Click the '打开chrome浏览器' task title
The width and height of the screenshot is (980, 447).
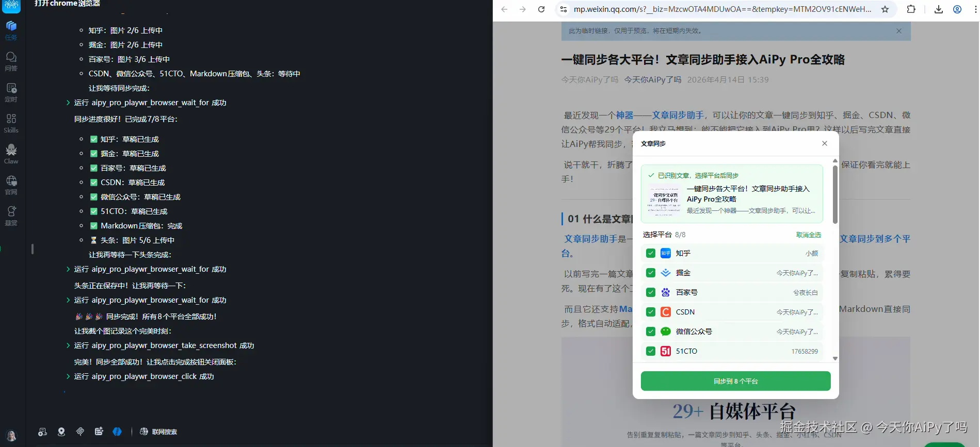tap(67, 4)
